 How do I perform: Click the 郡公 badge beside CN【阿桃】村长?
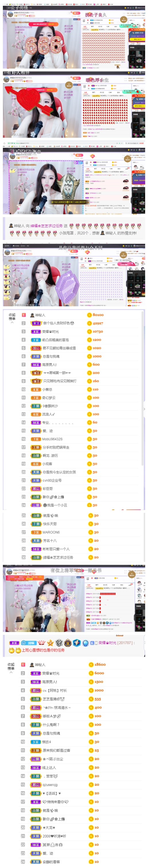pos(36,690)
